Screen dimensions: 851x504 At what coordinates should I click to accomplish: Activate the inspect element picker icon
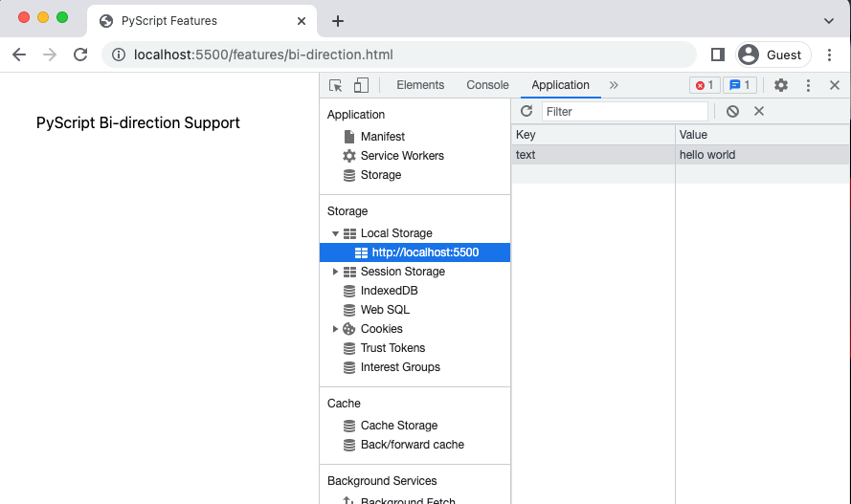click(335, 86)
